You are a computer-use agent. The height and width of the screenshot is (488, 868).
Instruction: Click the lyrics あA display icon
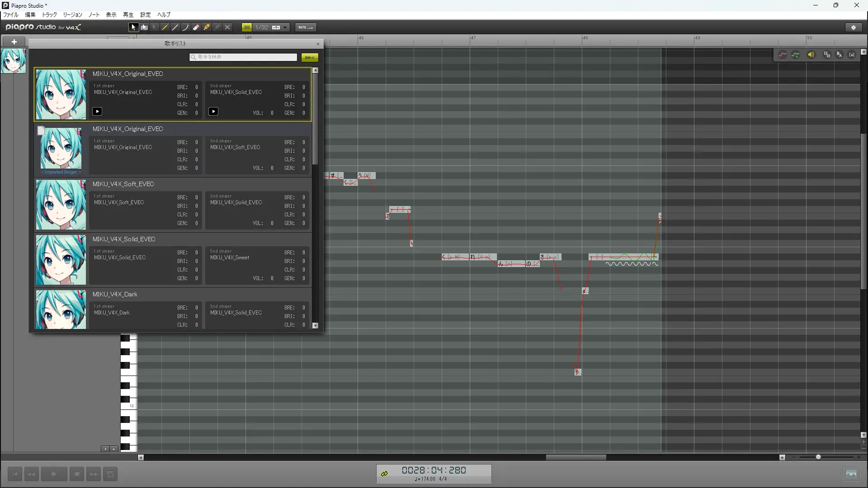(x=839, y=55)
